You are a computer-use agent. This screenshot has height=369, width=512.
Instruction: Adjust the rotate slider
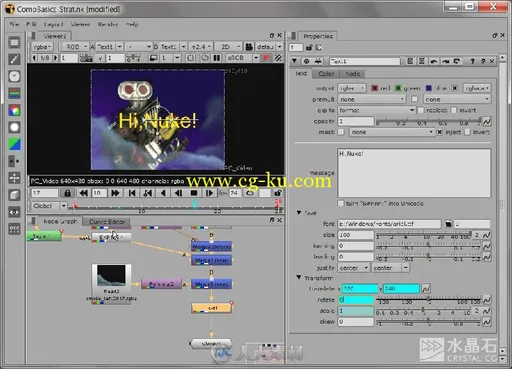coord(428,300)
